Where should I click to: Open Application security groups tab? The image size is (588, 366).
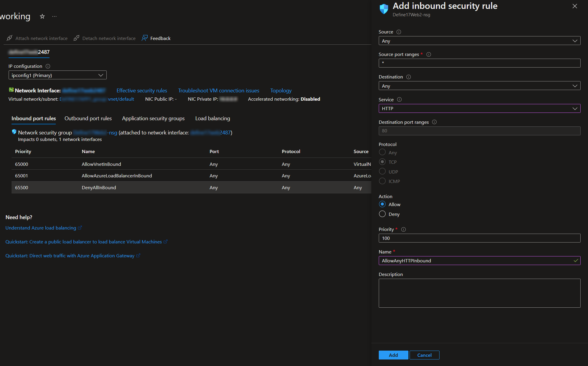tap(153, 118)
